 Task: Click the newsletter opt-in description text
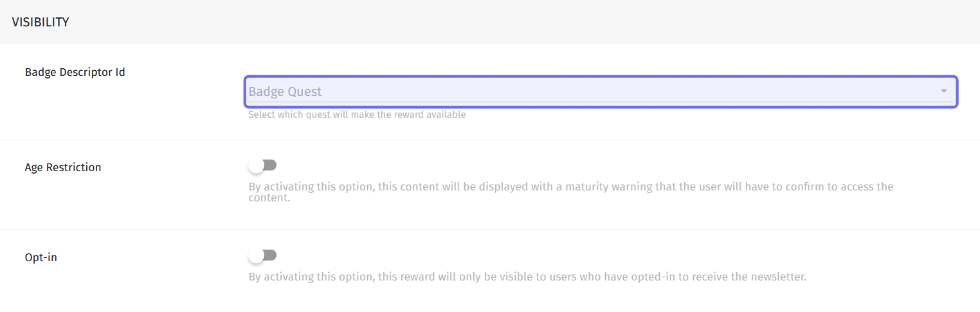coord(527,277)
